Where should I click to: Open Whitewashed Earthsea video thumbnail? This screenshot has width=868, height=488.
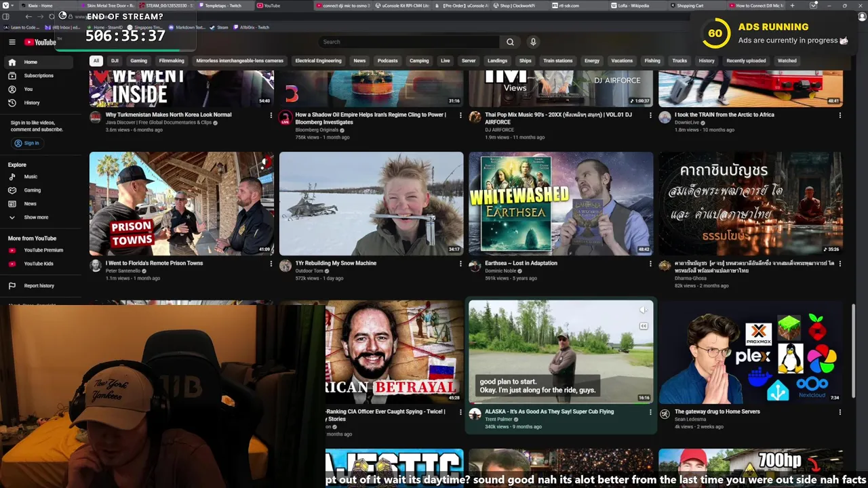[561, 203]
